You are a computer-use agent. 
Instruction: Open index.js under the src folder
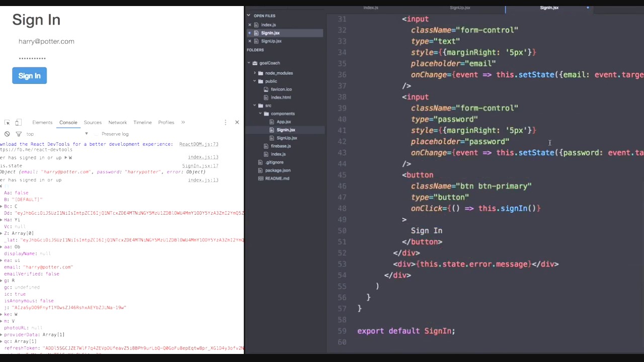pyautogui.click(x=278, y=154)
